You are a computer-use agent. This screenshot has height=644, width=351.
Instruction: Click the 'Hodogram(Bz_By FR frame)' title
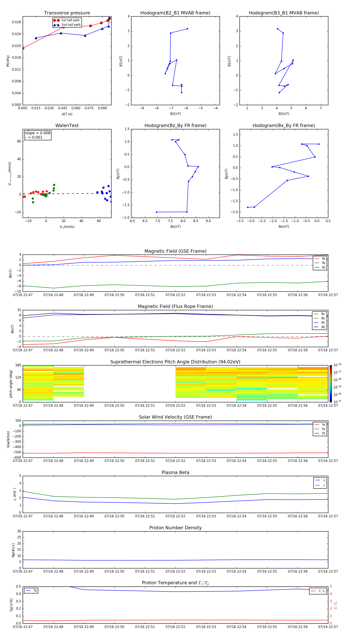pos(175,125)
